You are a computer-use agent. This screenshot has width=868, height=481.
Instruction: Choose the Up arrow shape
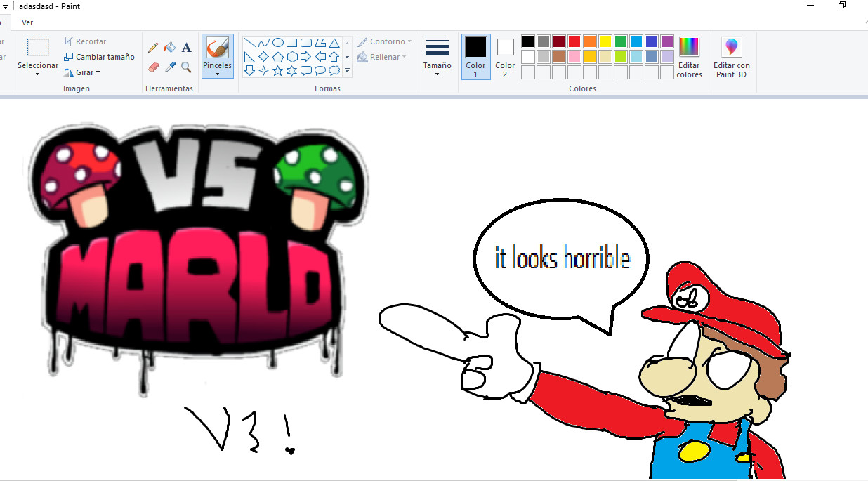[334, 57]
